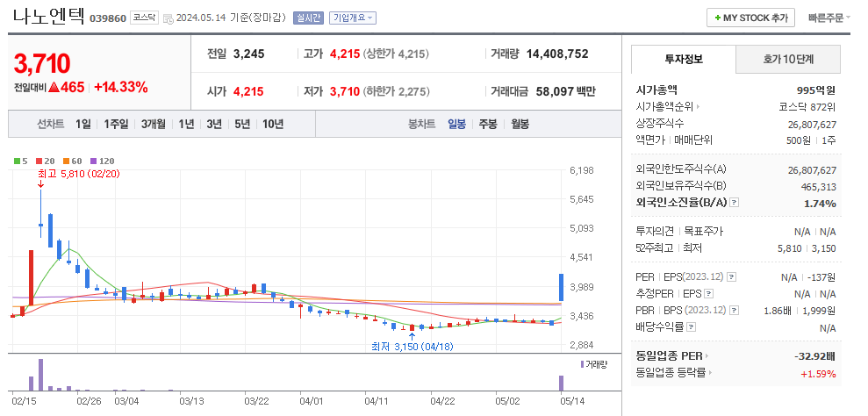Select the 주봉 candlestick chart
868x416 pixels.
pos(488,124)
